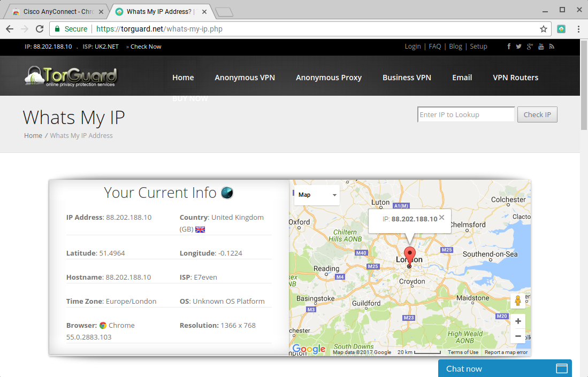Open TorGuard's YouTube icon
Viewport: 588px width, 377px height.
pyautogui.click(x=541, y=47)
